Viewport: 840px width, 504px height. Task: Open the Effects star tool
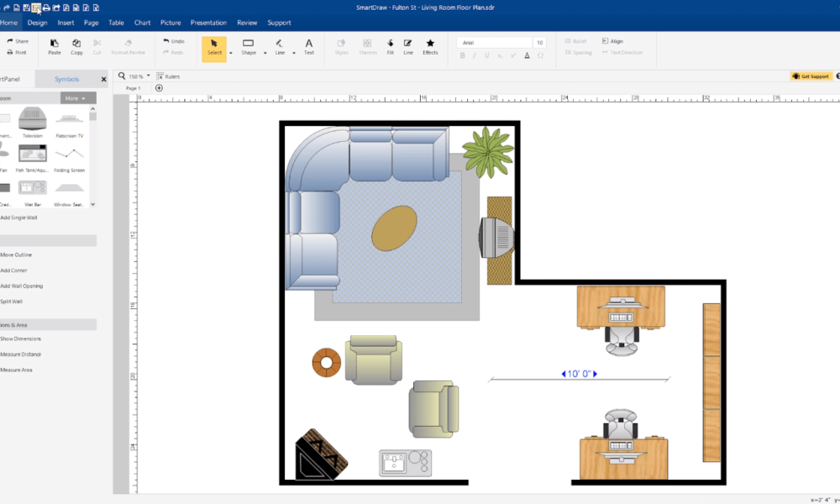430,46
